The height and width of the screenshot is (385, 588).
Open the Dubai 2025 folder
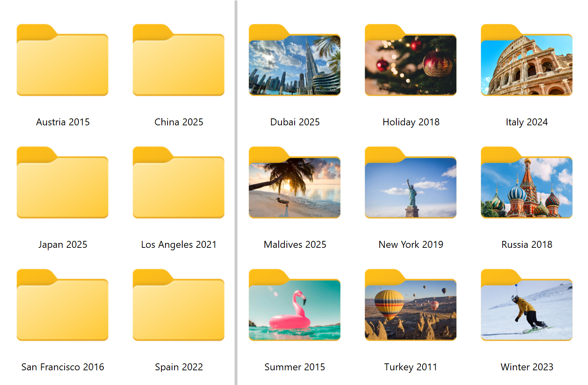point(294,63)
